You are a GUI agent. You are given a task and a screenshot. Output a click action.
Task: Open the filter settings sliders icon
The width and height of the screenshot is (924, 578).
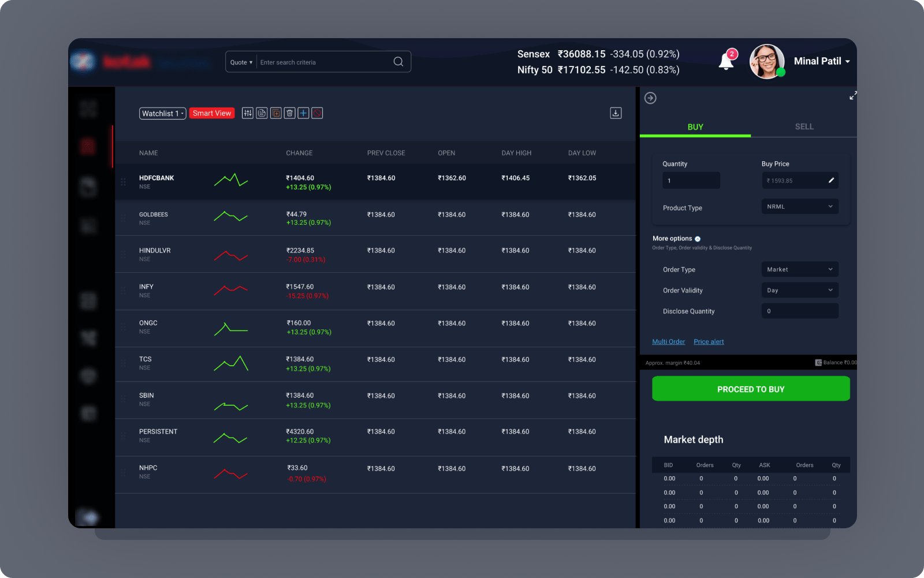coord(248,113)
